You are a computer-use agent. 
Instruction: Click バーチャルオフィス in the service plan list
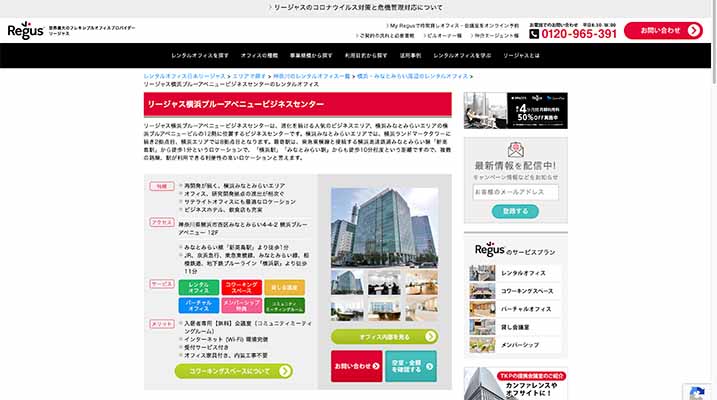[526, 309]
